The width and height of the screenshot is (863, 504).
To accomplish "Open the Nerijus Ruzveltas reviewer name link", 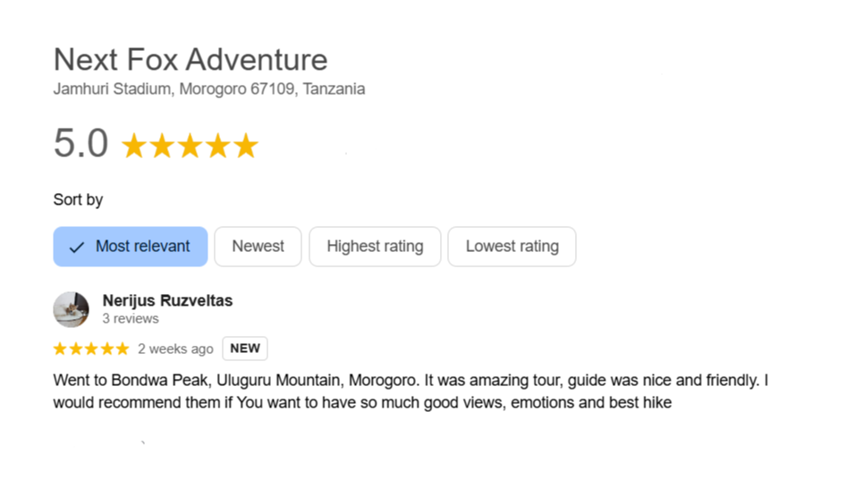I will pyautogui.click(x=167, y=300).
